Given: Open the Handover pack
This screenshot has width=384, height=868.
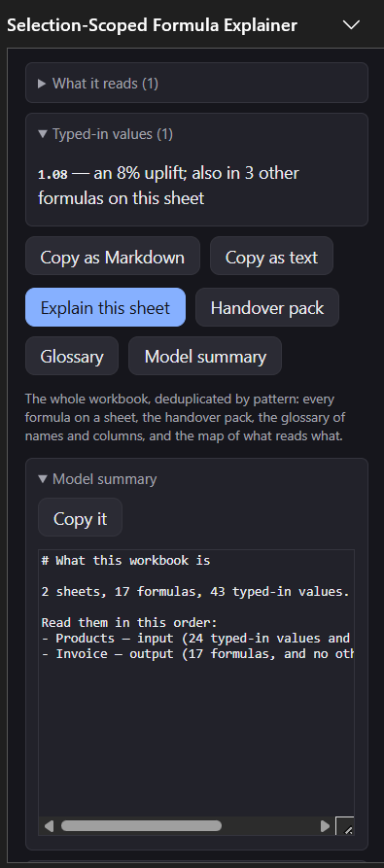Looking at the screenshot, I should (267, 307).
